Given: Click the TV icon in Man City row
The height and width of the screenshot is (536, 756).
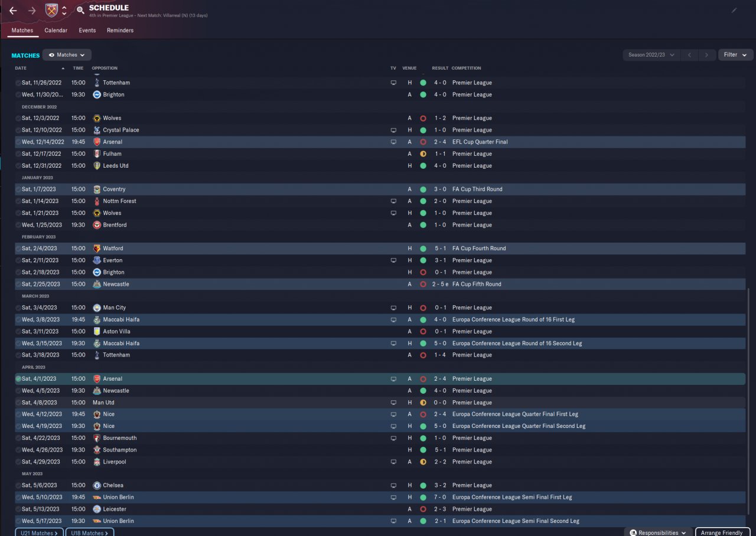Looking at the screenshot, I should coord(393,308).
